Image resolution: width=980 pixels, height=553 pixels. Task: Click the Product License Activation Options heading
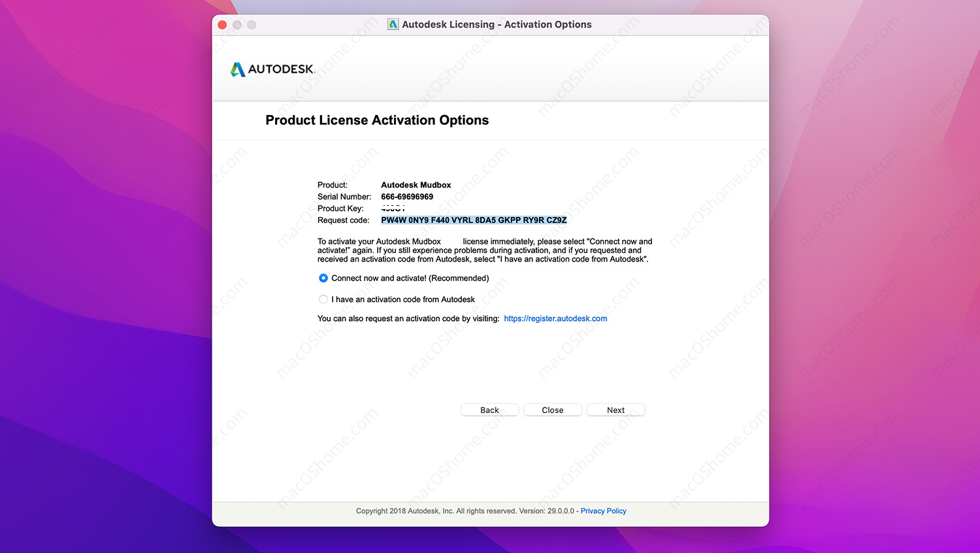coord(377,120)
